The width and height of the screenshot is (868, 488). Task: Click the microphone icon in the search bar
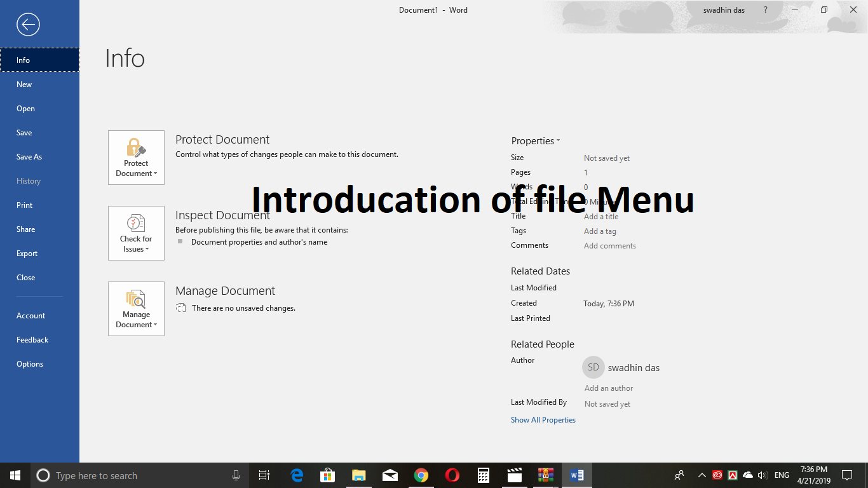(236, 475)
